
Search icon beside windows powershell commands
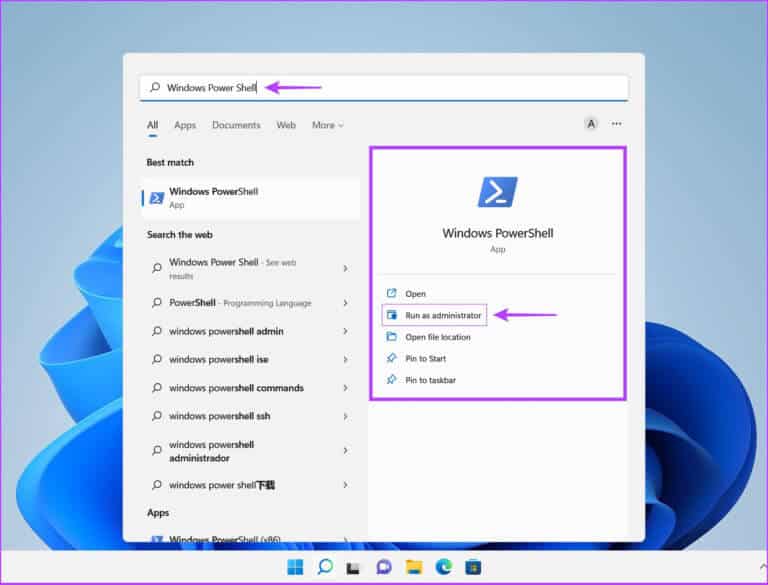pos(157,388)
